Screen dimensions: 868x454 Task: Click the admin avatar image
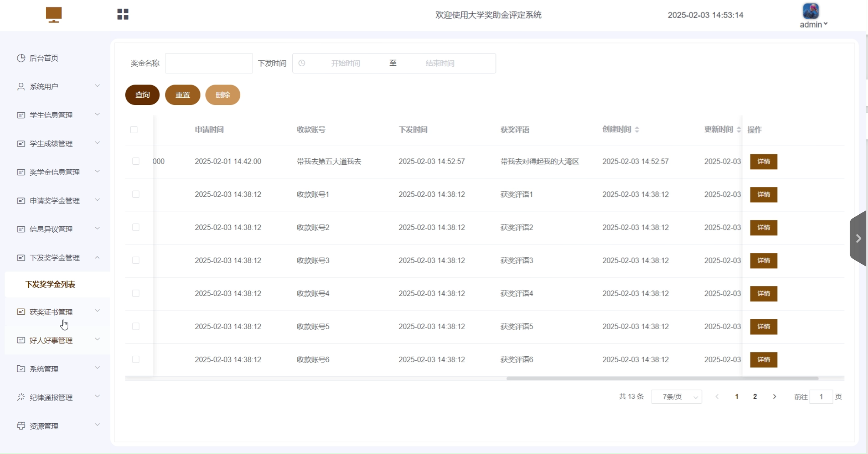coord(811,11)
